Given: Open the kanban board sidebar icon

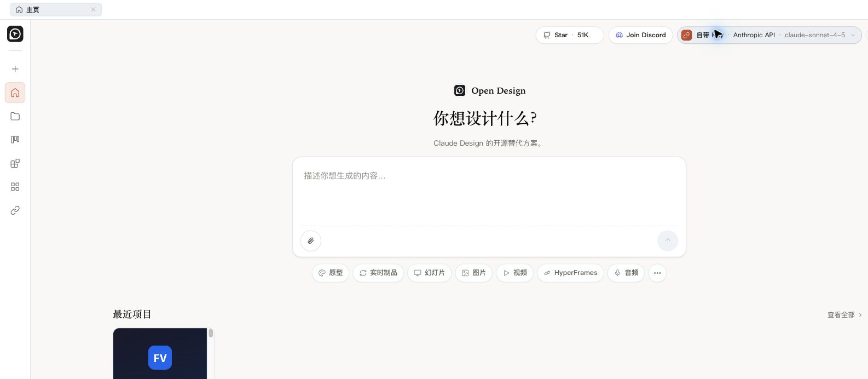Looking at the screenshot, I should coord(15,140).
